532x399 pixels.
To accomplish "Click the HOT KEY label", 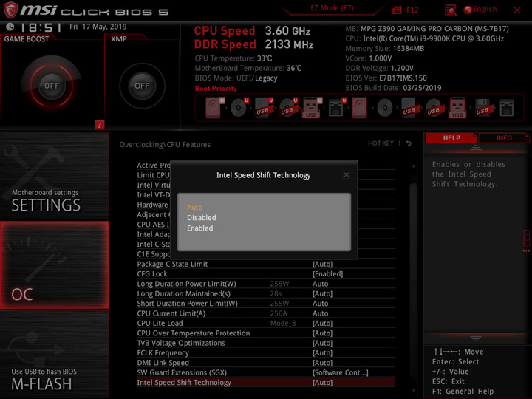I will 381,143.
